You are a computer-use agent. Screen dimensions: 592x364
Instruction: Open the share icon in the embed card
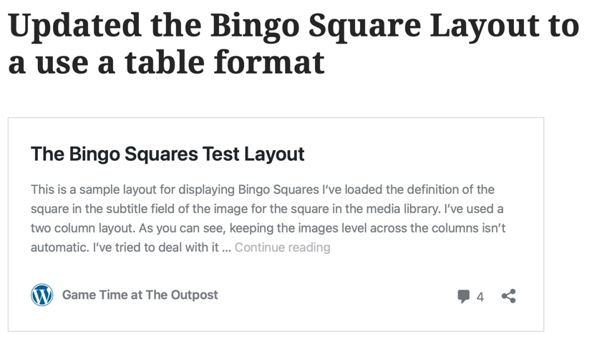click(x=508, y=296)
